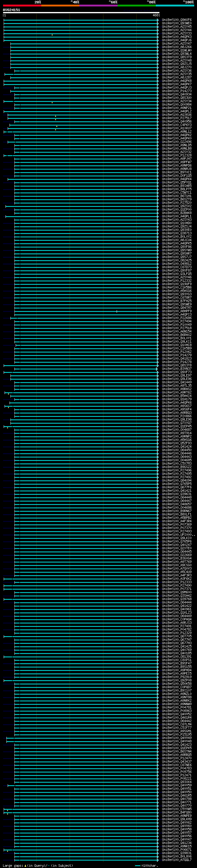Viewport: 197px width, 868px height.
Task: Click the last hit UniRef100_A7QQL7
Action: pyautogui.click(x=177, y=860)
